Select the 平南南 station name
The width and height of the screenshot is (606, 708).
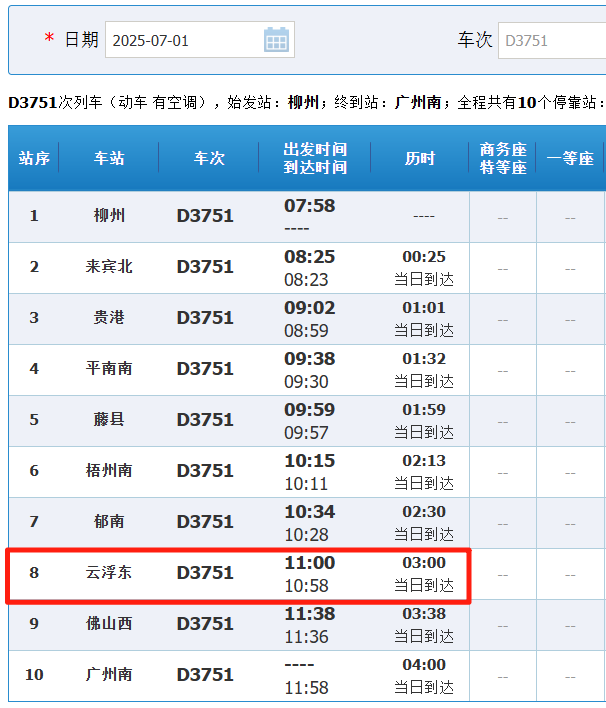109,369
